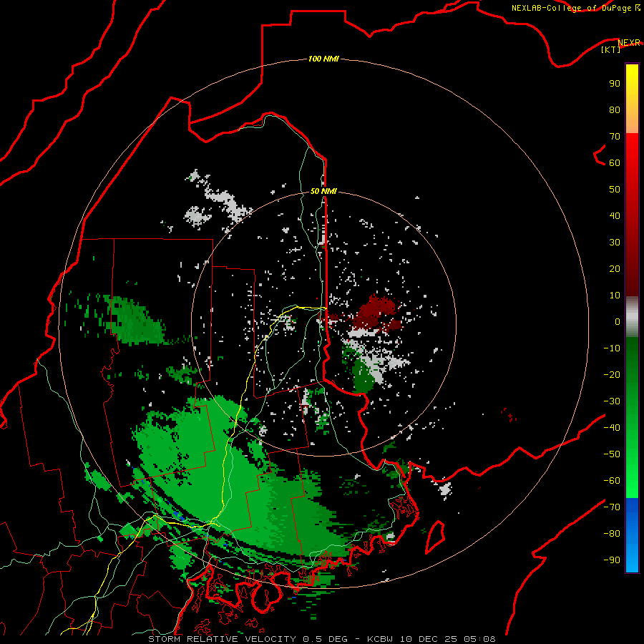Viewport: 644px width, 644px height.
Task: Select the -30 knot legend label
Action: pos(612,401)
